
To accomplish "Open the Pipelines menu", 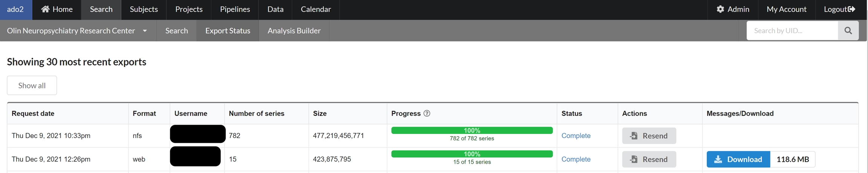I will 235,9.
